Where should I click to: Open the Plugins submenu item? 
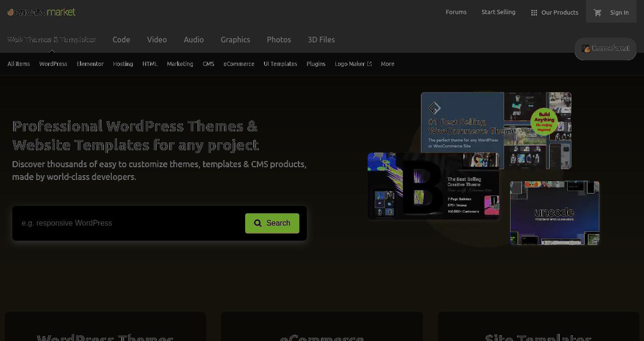[x=316, y=64]
